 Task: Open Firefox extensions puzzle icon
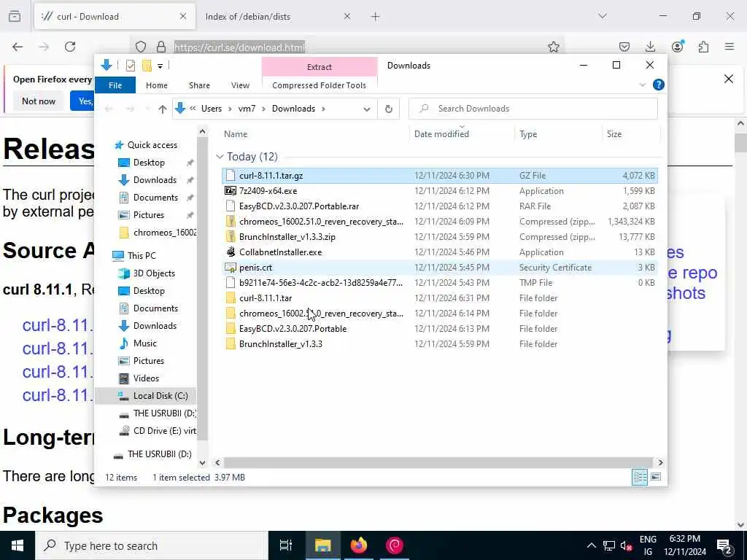click(703, 47)
